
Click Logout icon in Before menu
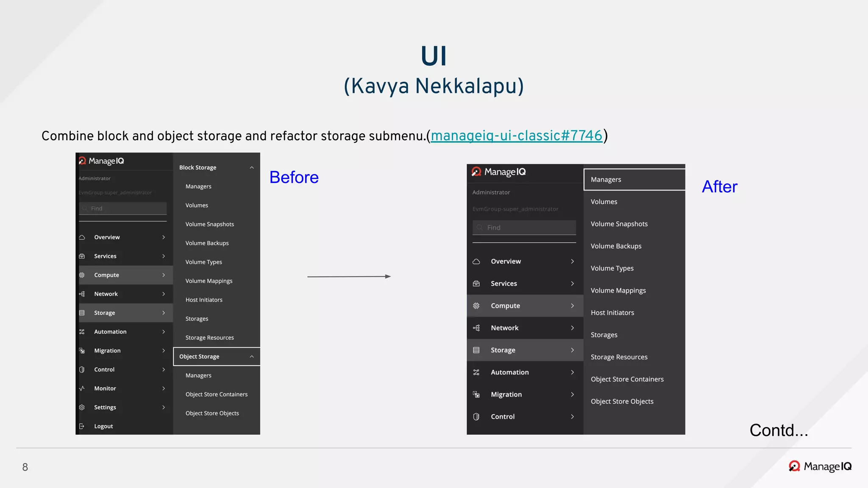[82, 426]
